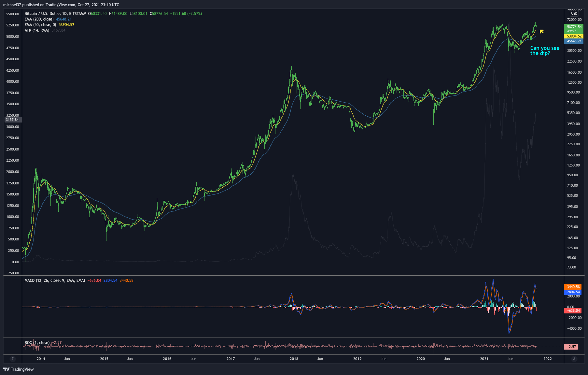Click the low value L58100.01 in legend

pyautogui.click(x=139, y=14)
